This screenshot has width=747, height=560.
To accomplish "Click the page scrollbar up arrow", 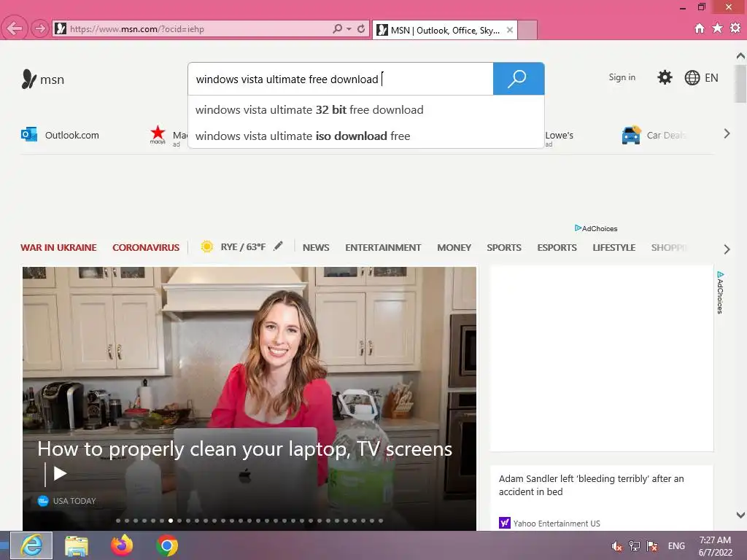I will (x=740, y=55).
